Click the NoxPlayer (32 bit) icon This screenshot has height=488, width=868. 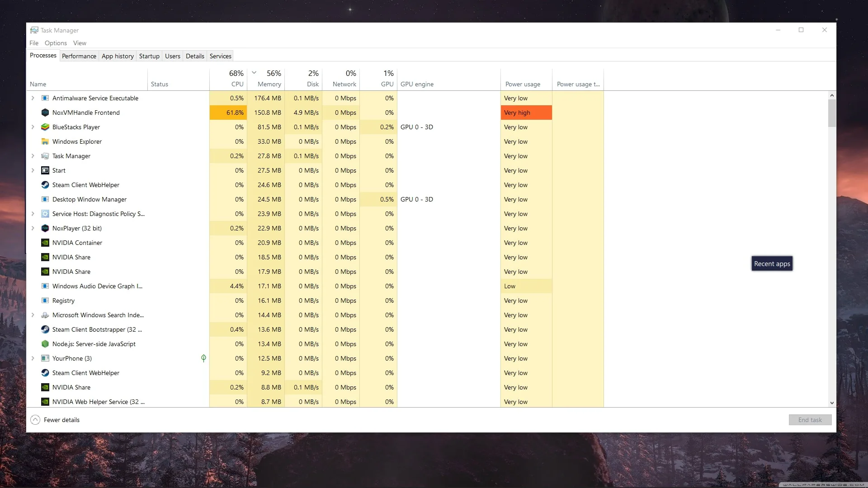point(45,228)
